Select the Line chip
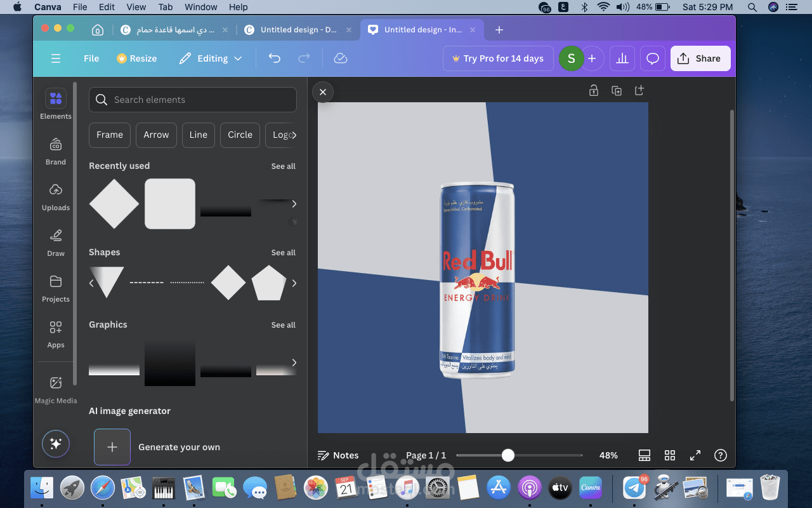This screenshot has height=508, width=812. [x=199, y=135]
